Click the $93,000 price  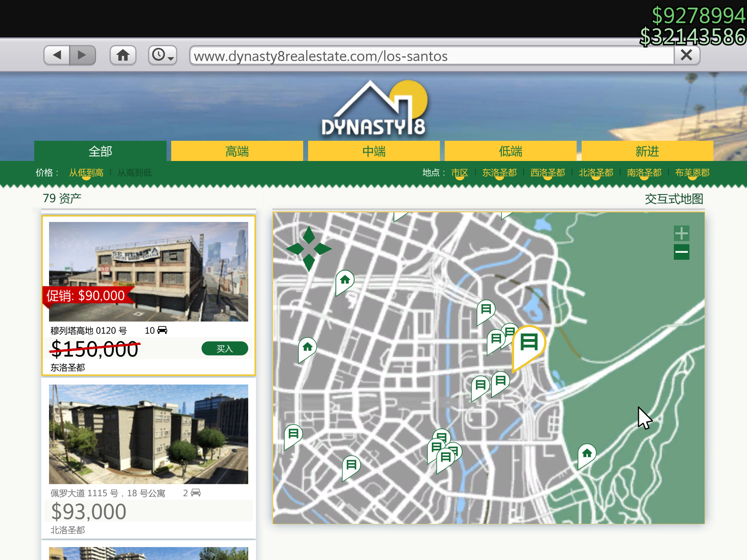89,511
